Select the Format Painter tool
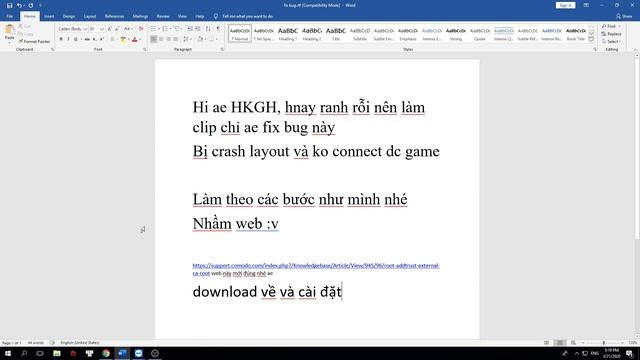Screen dimensions: 640x360 (x=34, y=42)
